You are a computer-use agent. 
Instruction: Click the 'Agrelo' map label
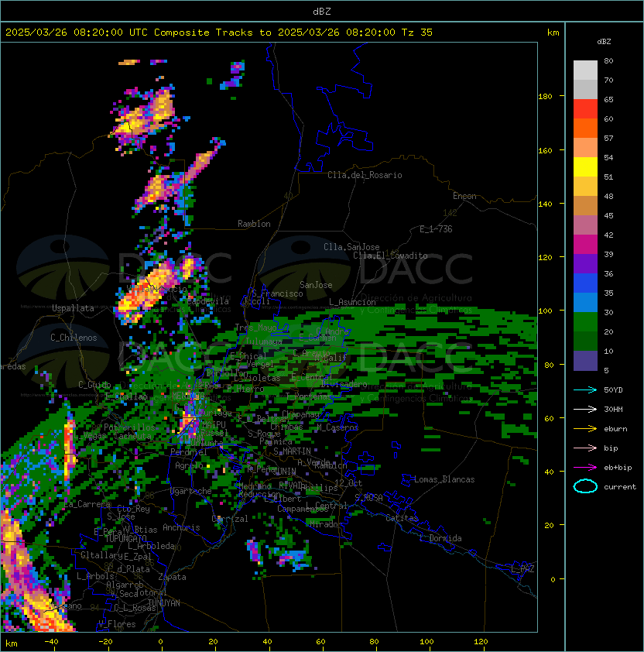click(189, 465)
